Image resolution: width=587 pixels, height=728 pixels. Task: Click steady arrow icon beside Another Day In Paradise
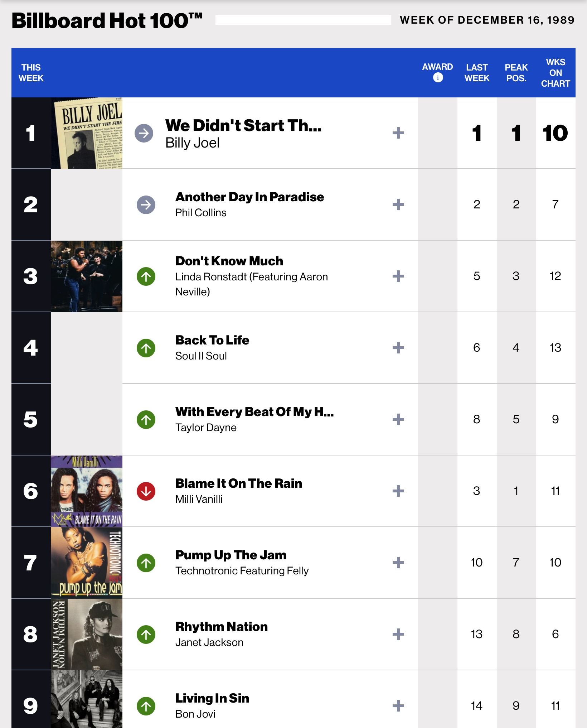click(x=146, y=205)
